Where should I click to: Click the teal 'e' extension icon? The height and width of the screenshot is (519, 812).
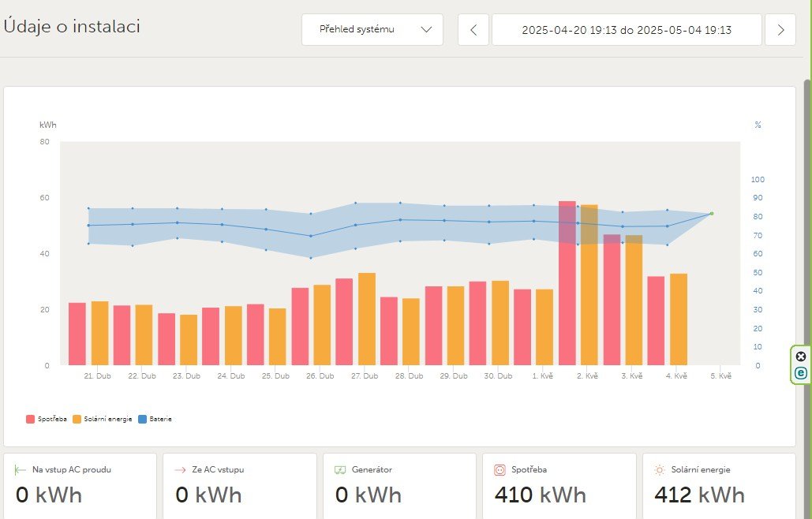(x=801, y=372)
